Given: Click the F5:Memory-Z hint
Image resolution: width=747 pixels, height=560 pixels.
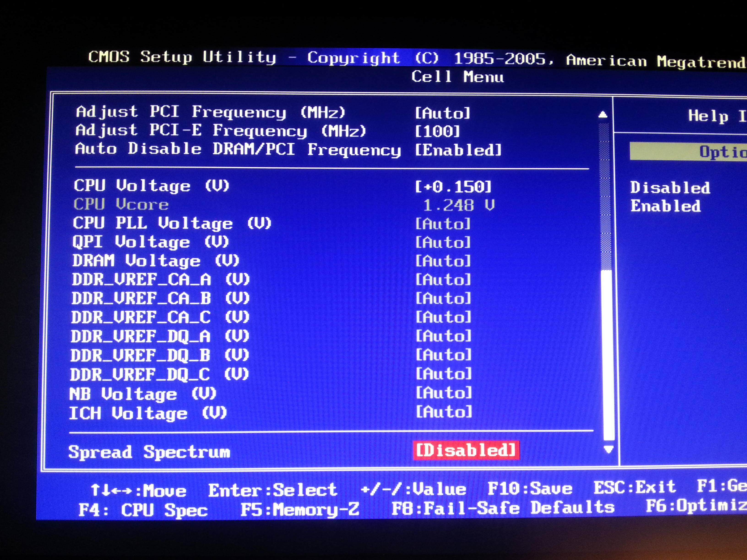Looking at the screenshot, I should click(299, 509).
